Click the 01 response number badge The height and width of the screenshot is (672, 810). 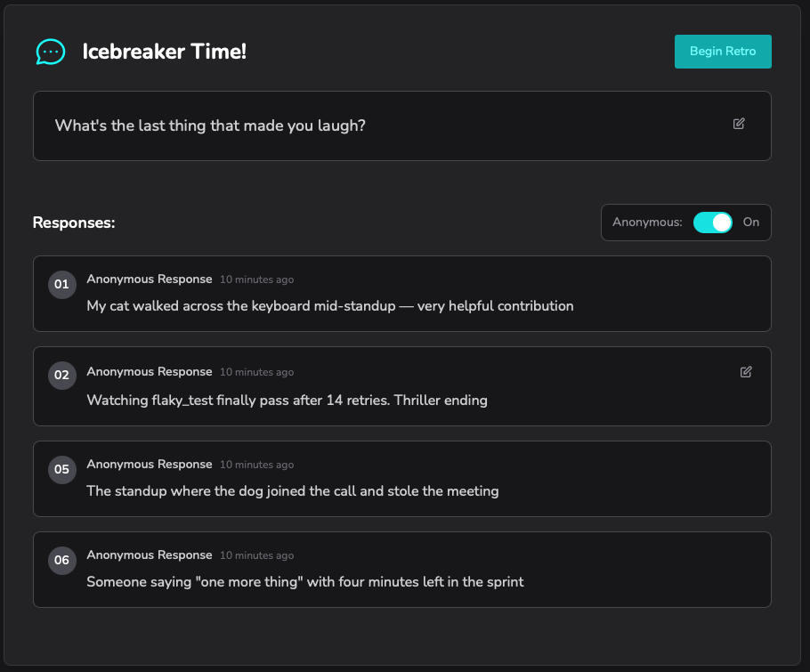point(62,284)
